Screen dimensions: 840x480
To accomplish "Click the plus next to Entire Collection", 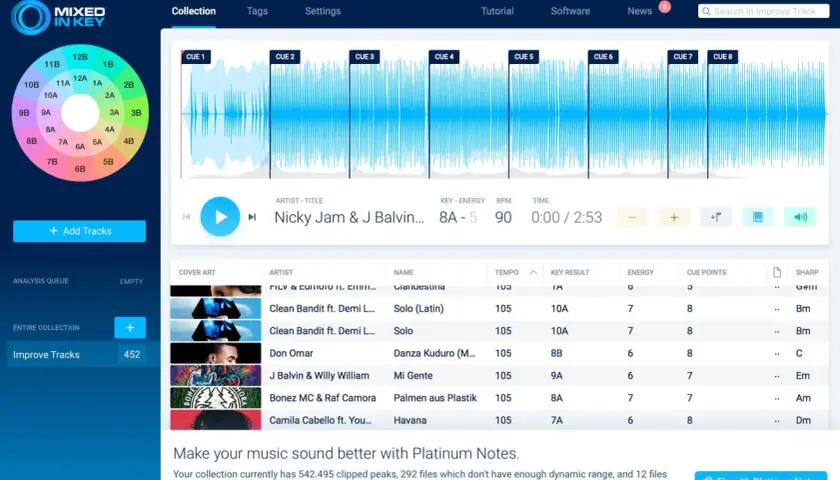I will (x=130, y=327).
